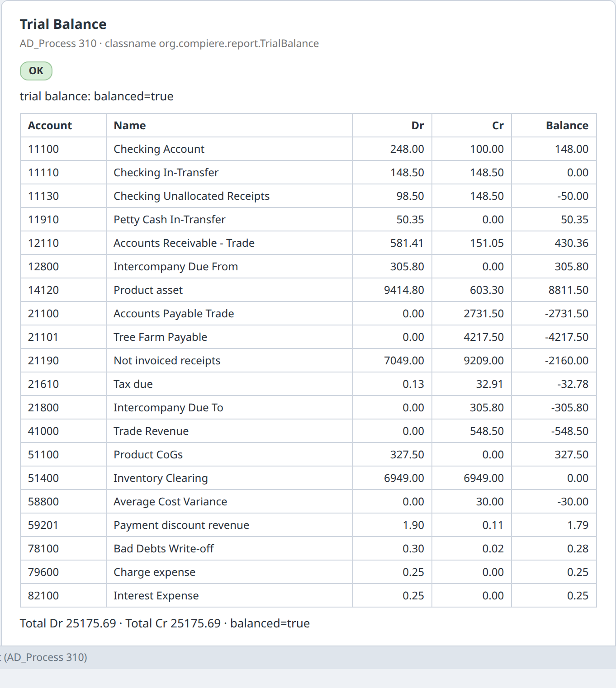Select the Intercompany Due To name cell
616x688 pixels.
229,408
